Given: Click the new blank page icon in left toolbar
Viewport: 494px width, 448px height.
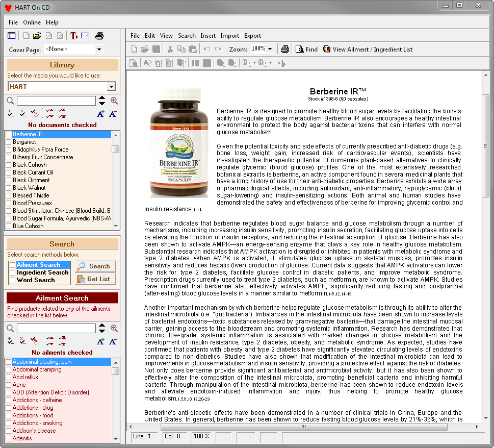Looking at the screenshot, I should tap(27, 36).
